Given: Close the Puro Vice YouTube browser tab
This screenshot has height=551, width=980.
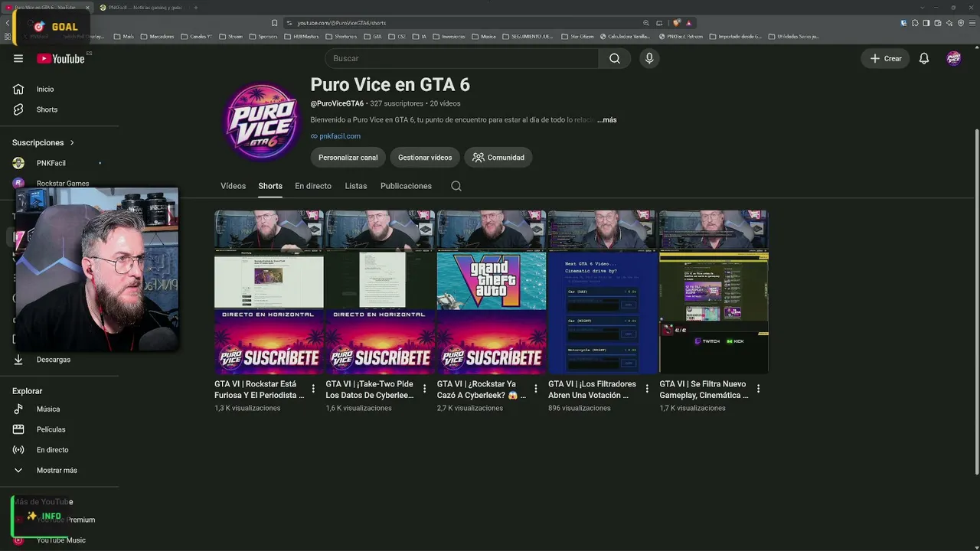Looking at the screenshot, I should click(x=87, y=8).
